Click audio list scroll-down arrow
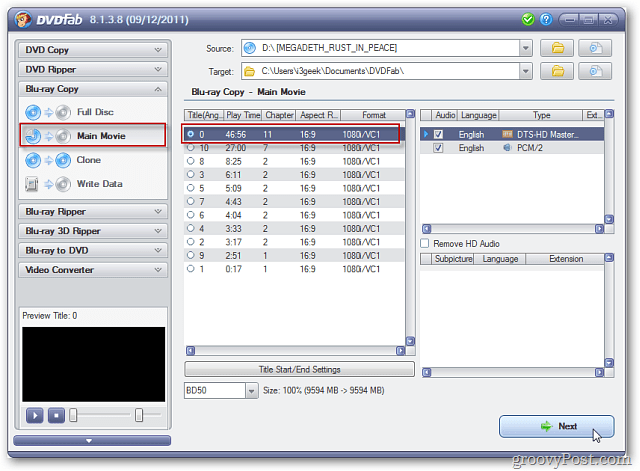Image resolution: width=640 pixels, height=471 pixels. pyautogui.click(x=609, y=219)
